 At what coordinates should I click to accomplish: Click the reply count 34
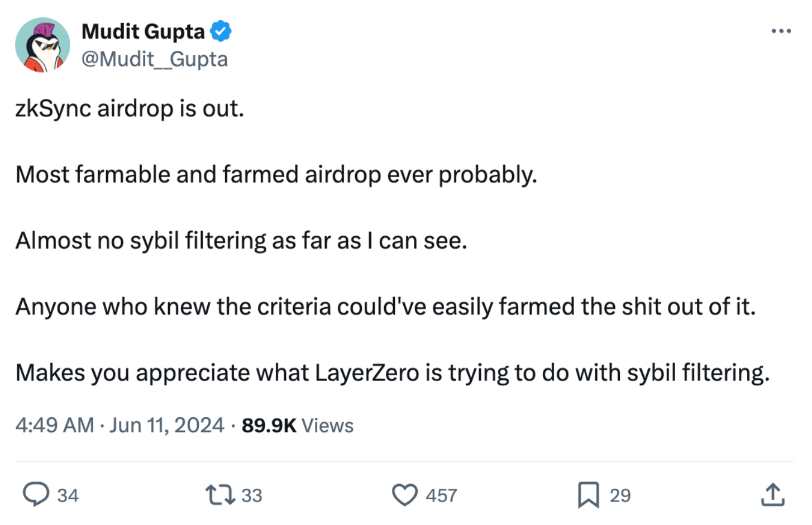pyautogui.click(x=68, y=495)
